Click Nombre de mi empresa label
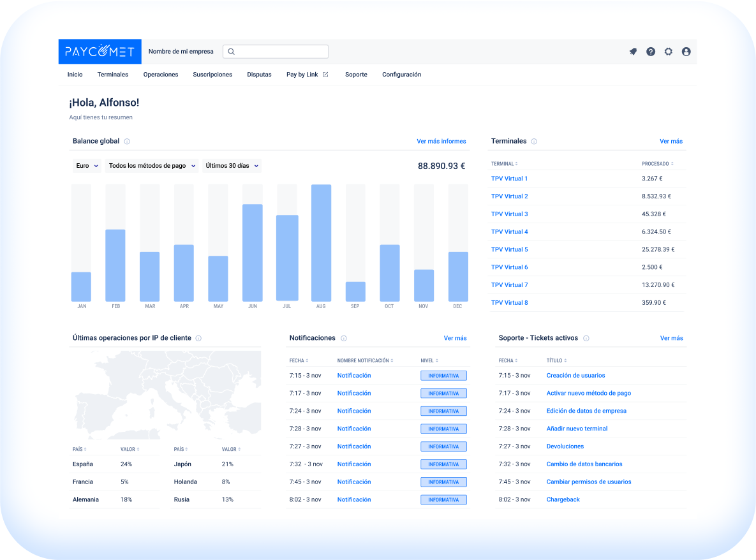This screenshot has width=756, height=560. [x=181, y=52]
